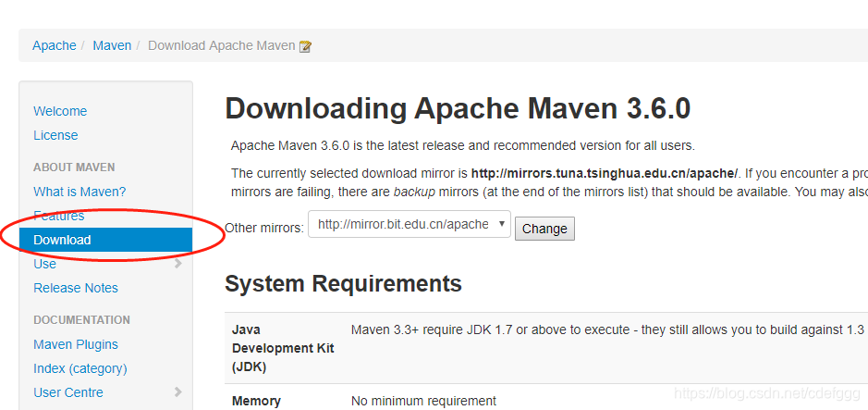
Task: Open the User Centre link
Action: point(68,392)
